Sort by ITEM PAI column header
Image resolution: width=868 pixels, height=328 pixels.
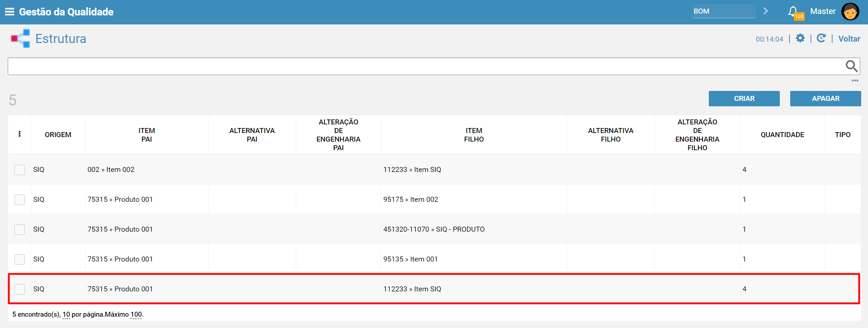pyautogui.click(x=147, y=135)
